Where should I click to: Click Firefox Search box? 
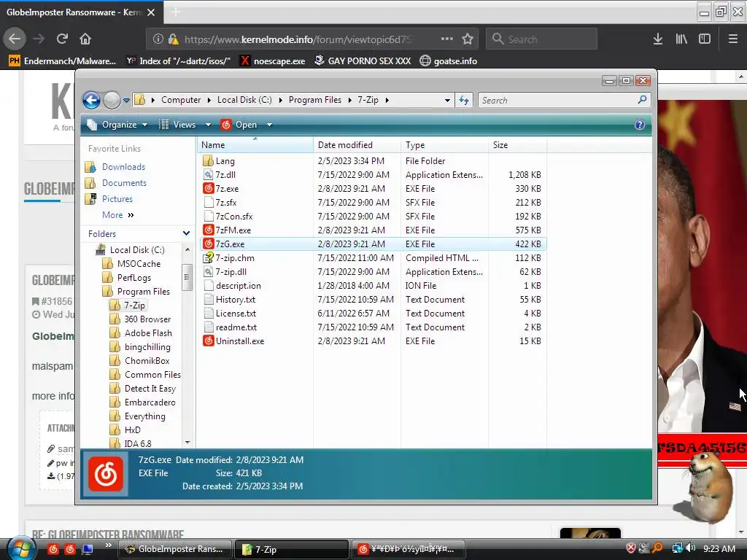(542, 39)
